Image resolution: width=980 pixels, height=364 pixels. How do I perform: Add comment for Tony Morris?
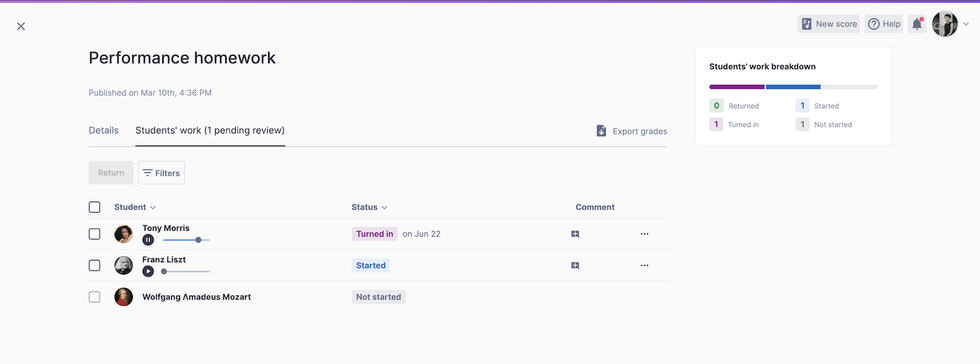(x=575, y=234)
